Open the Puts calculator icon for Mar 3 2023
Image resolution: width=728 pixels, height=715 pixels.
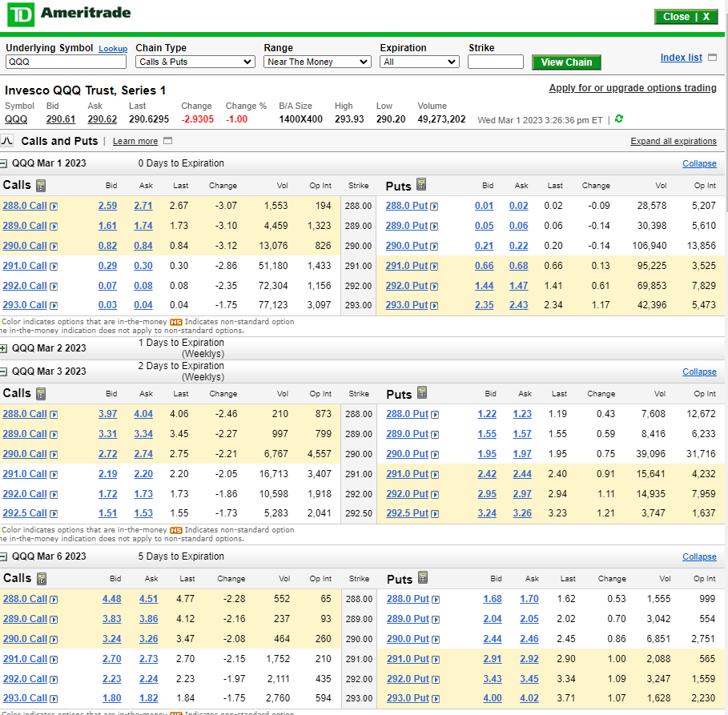422,393
